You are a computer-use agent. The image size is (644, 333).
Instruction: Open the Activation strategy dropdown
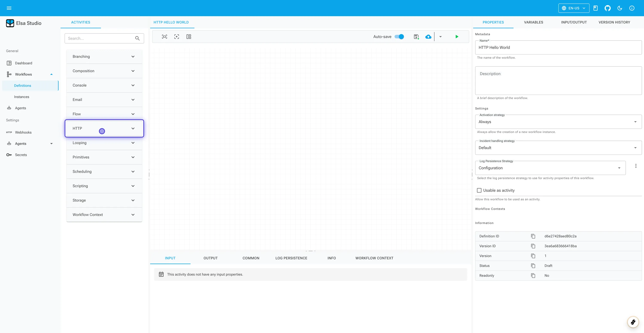558,122
